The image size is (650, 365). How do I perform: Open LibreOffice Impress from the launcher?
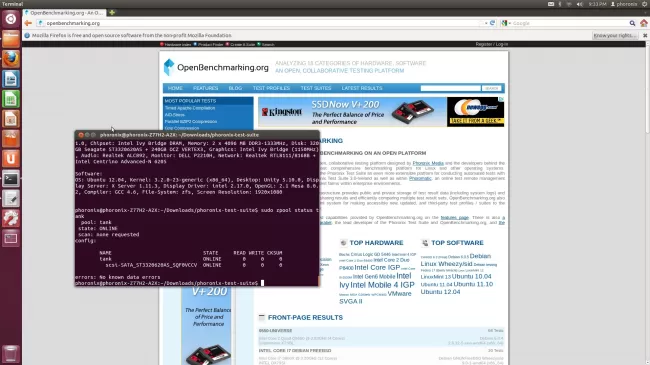point(11,119)
